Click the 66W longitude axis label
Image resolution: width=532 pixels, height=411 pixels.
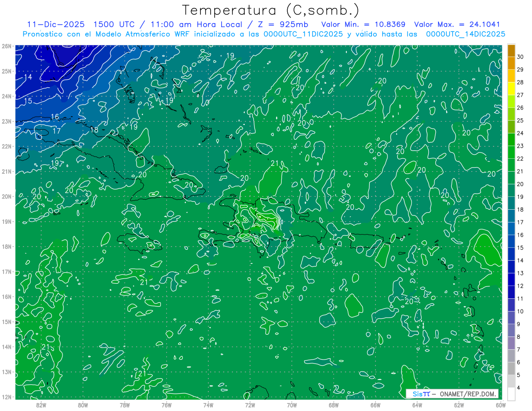(376, 405)
